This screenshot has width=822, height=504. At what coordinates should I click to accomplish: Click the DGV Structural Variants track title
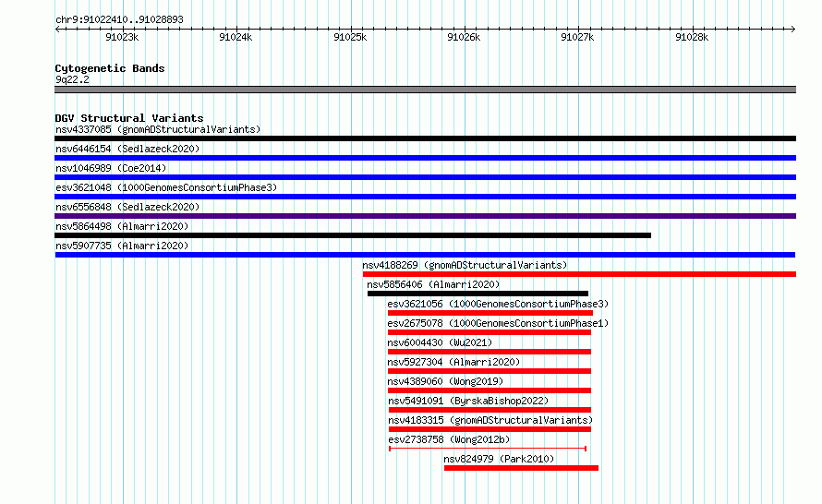tap(129, 118)
